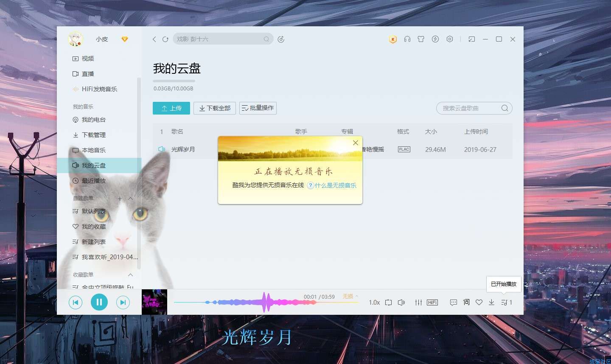Click the 上传时间 column header
The width and height of the screenshot is (611, 364).
click(x=476, y=132)
